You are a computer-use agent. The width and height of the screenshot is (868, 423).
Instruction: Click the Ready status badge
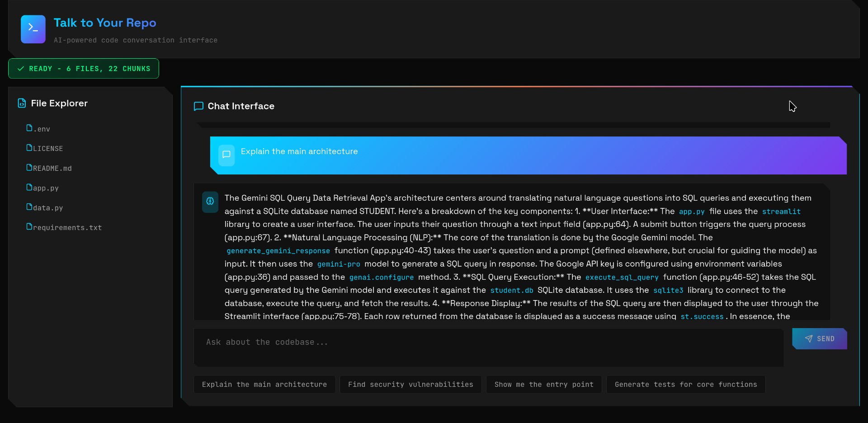click(x=84, y=69)
